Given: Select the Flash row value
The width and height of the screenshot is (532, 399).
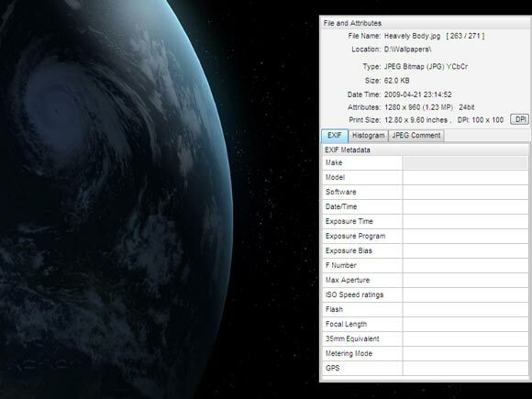Looking at the screenshot, I should tap(465, 309).
